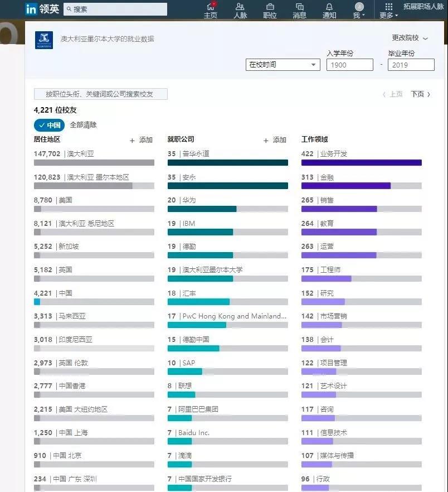Open the 在校时间 dropdown
The width and height of the screenshot is (448, 492).
[x=283, y=65]
